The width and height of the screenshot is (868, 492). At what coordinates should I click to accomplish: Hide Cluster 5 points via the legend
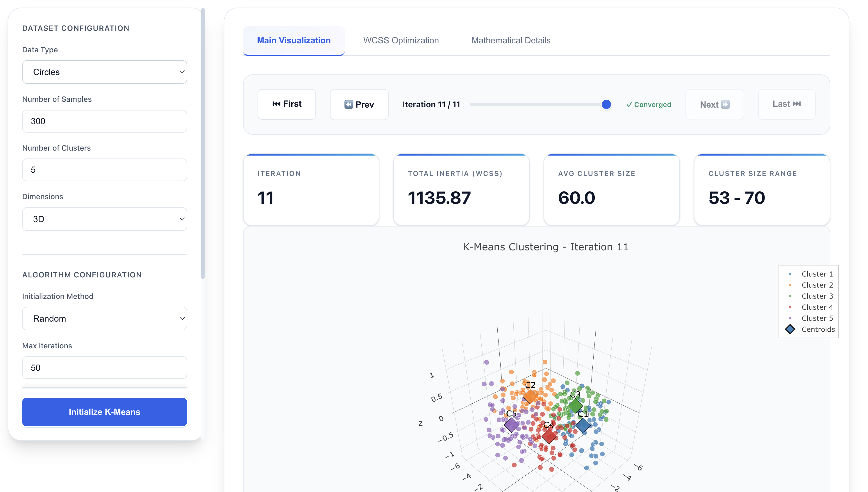pos(790,318)
